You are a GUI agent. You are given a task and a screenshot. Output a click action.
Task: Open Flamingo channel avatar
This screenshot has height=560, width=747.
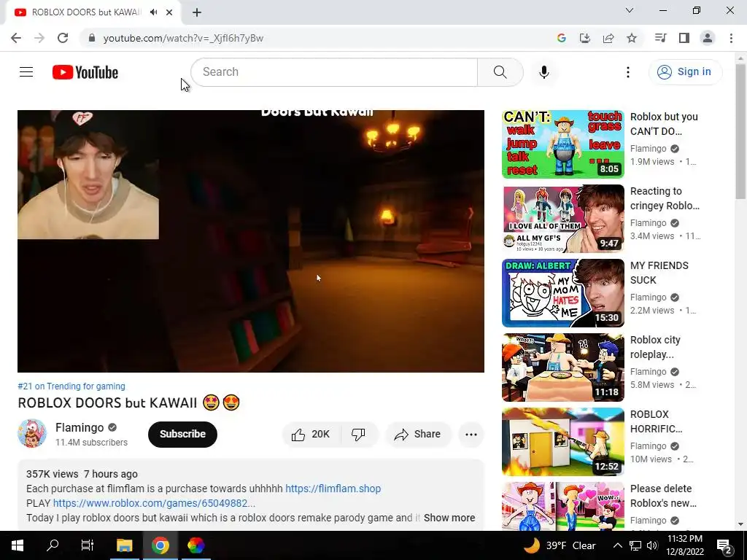tap(32, 434)
